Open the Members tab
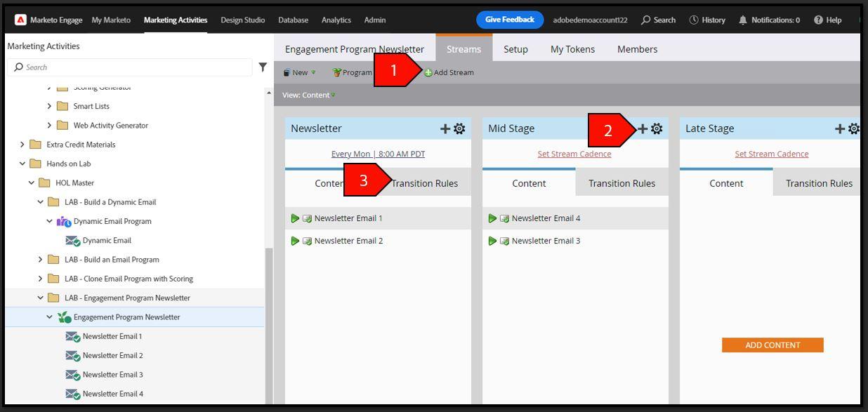Viewport: 868px width, 412px height. [x=638, y=49]
